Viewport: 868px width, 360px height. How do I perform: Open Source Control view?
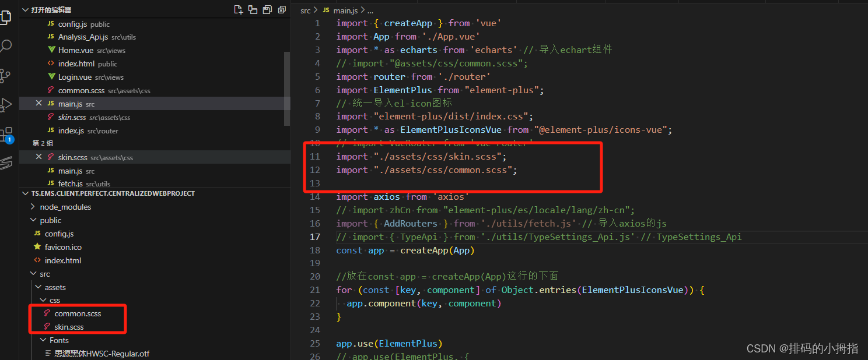(7, 75)
